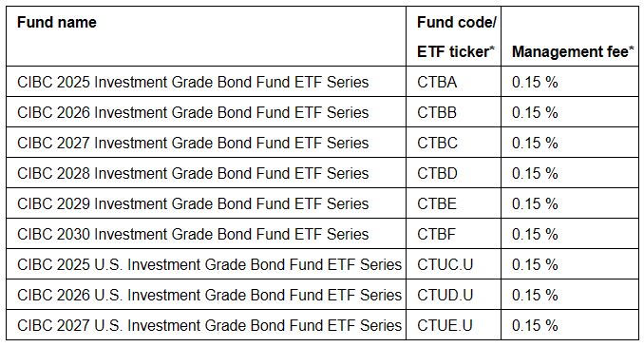644x347 pixels.
Task: Click the 0.15 % fee for CTUD.U
Action: (x=535, y=296)
